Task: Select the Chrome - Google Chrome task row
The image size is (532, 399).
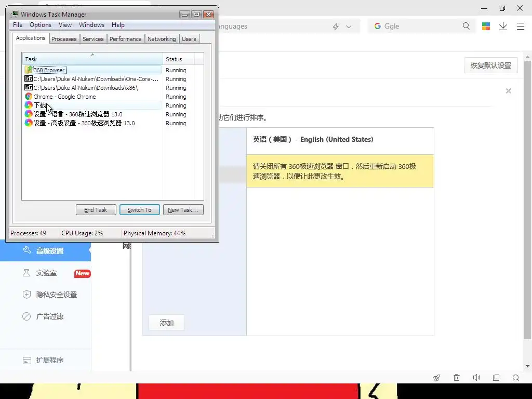Action: [x=92, y=96]
